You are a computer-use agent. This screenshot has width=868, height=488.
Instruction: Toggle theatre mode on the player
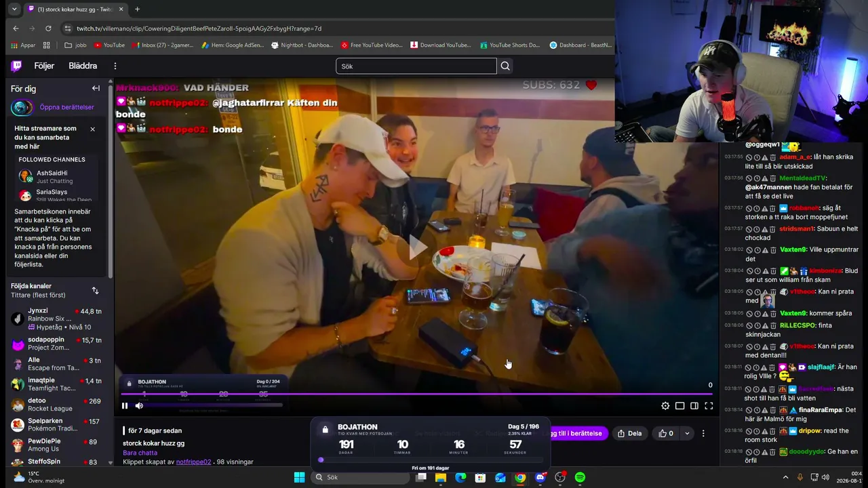click(679, 406)
